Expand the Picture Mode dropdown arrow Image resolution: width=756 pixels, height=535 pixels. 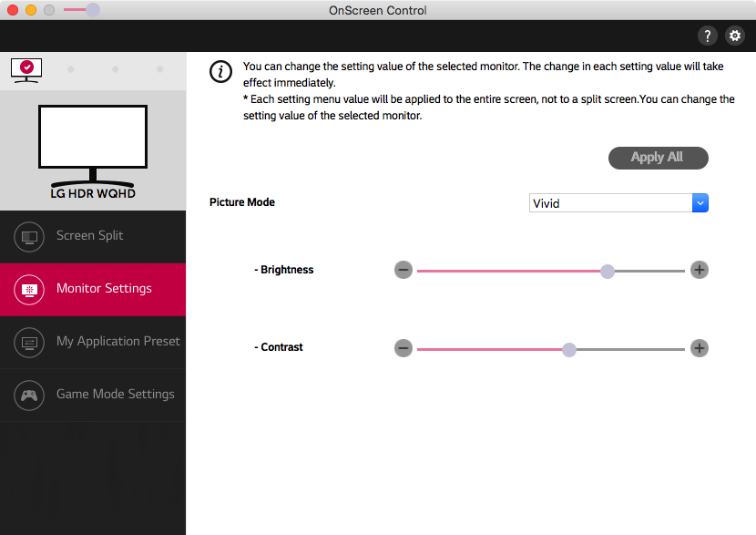tap(700, 203)
